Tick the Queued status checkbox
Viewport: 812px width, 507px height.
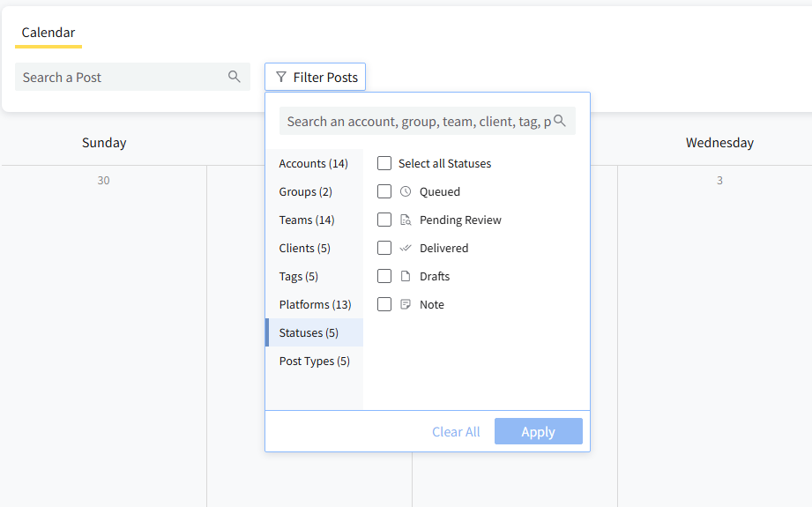384,191
